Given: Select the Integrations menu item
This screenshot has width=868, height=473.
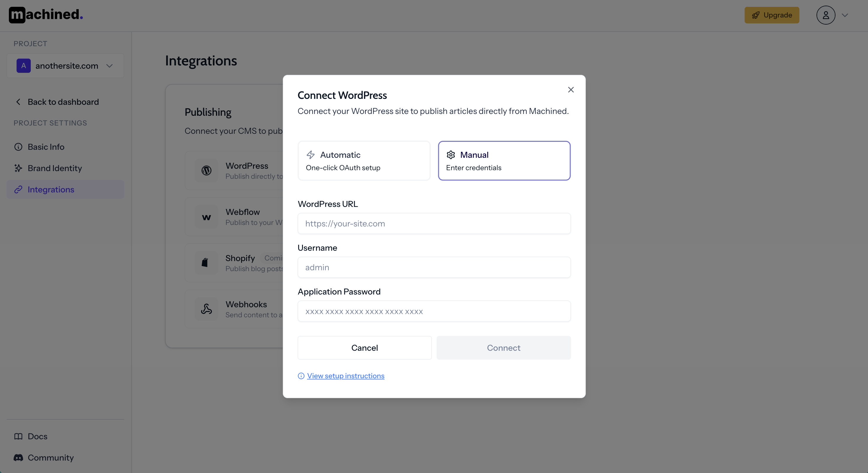Looking at the screenshot, I should tap(65, 189).
